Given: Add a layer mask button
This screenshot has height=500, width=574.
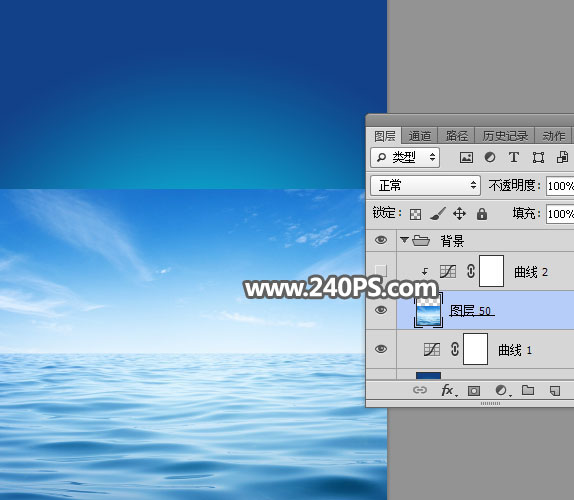Looking at the screenshot, I should click(474, 391).
